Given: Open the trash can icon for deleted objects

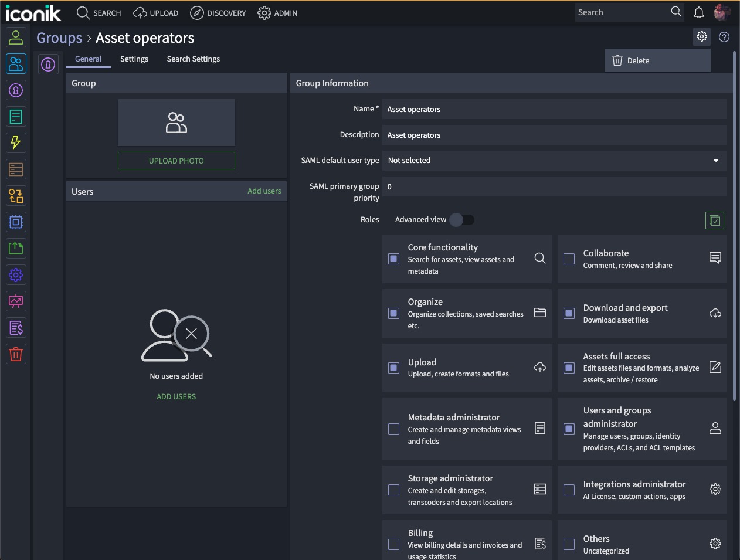Looking at the screenshot, I should click(15, 354).
